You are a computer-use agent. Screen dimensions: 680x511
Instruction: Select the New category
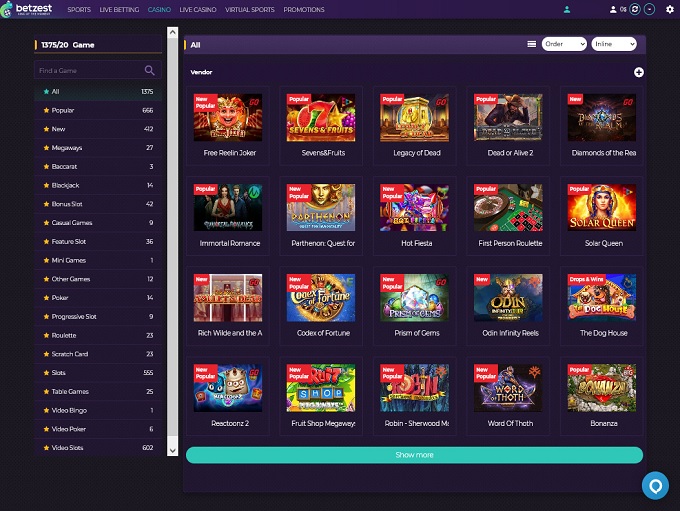click(x=98, y=129)
